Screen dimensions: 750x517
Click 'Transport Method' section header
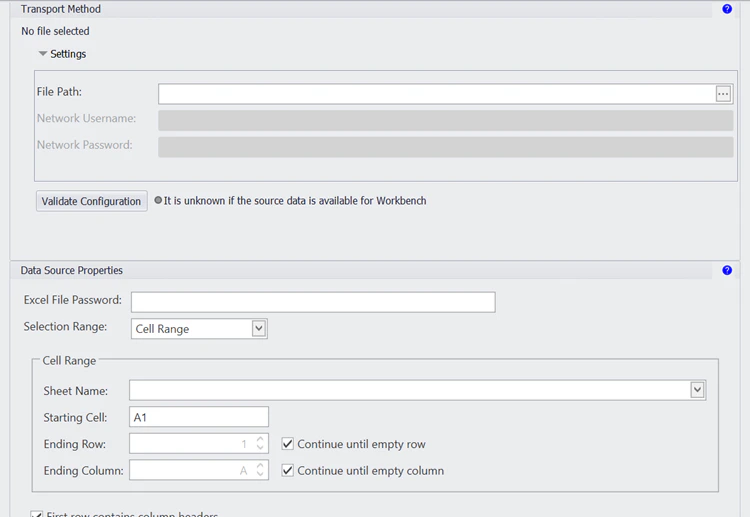(x=61, y=9)
